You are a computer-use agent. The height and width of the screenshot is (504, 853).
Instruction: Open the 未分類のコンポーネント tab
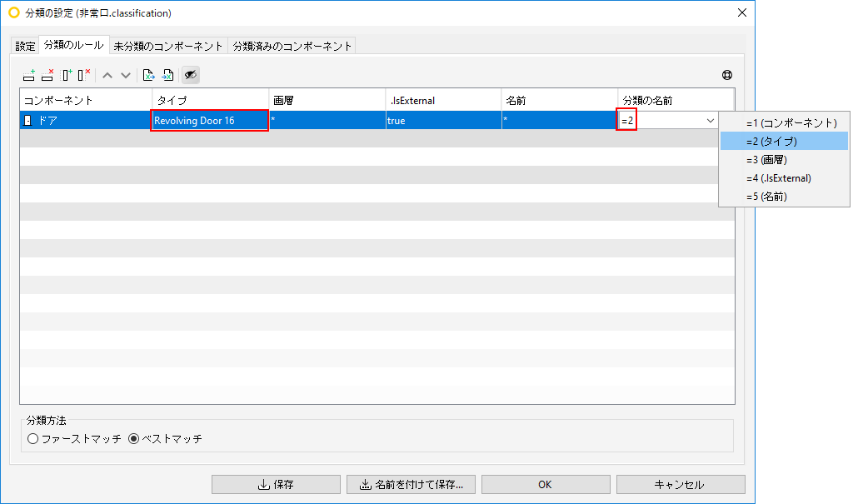click(168, 47)
